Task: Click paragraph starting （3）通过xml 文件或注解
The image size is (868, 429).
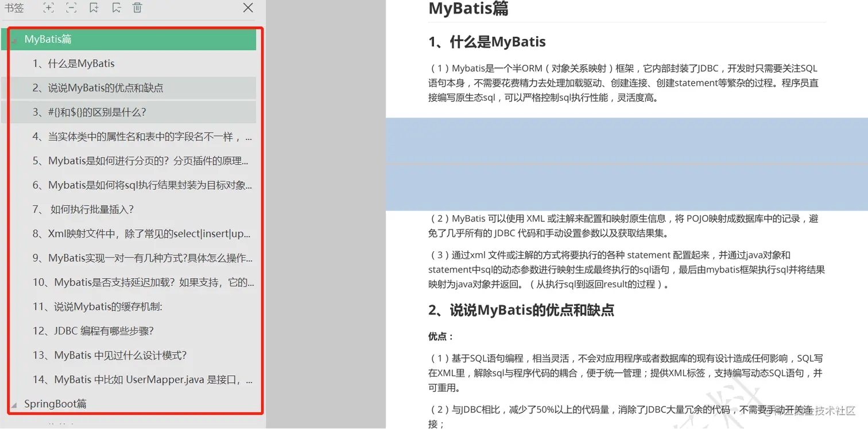Action: (x=626, y=270)
